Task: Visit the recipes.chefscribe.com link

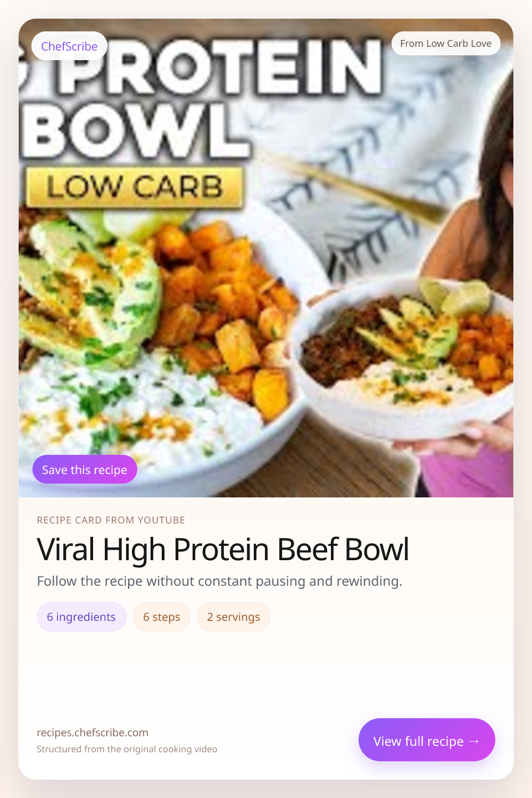Action: tap(93, 733)
